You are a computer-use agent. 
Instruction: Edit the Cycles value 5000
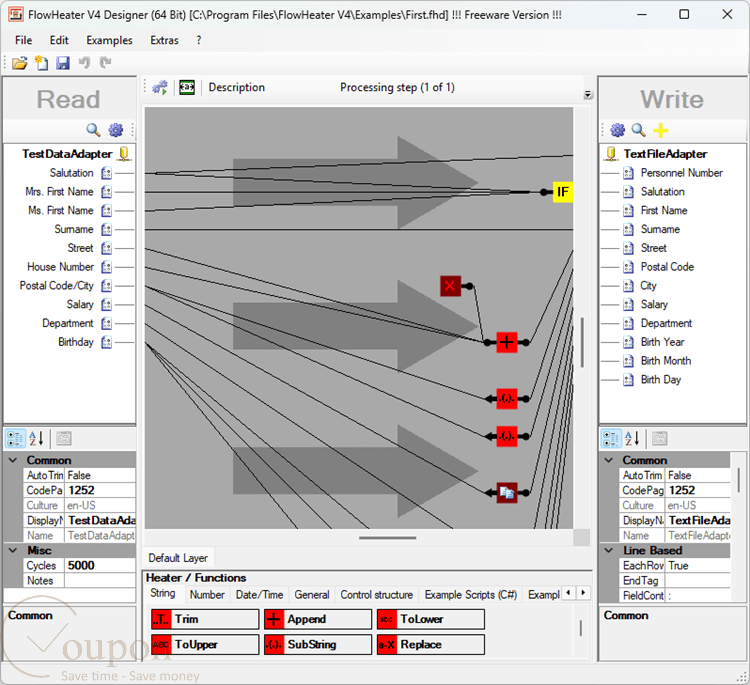(x=100, y=566)
